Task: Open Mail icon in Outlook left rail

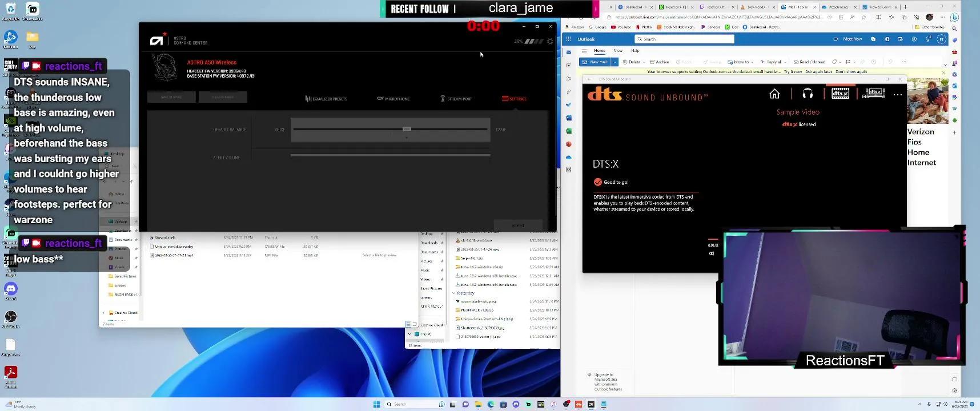Action: (568, 53)
